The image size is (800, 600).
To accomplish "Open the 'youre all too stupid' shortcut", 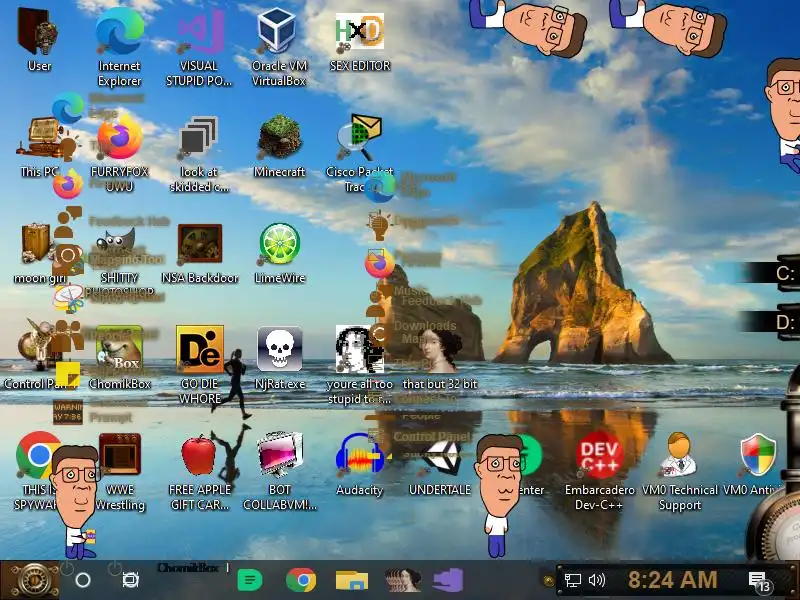I will (x=360, y=364).
